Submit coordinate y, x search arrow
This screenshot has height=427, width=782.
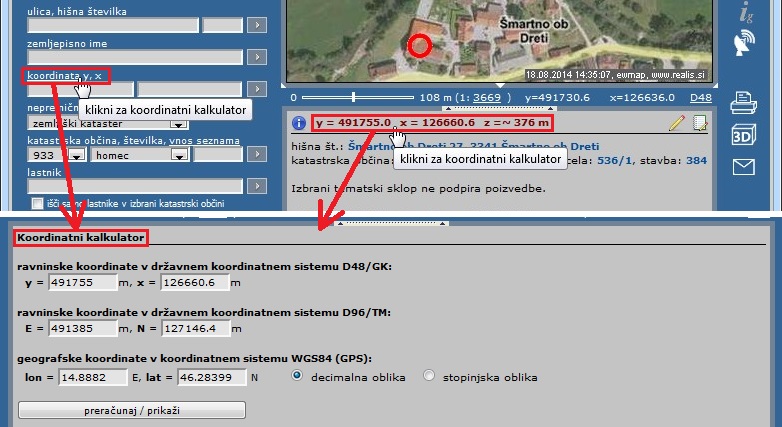point(257,89)
